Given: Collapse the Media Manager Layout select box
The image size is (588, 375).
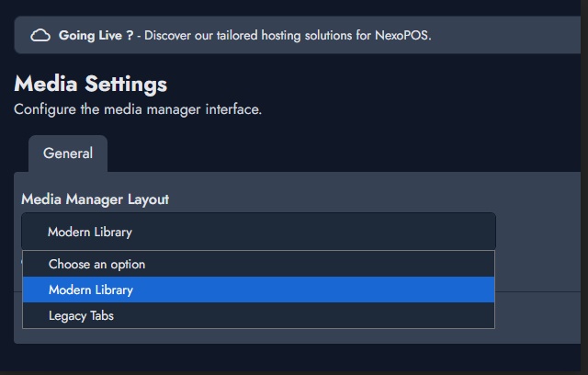Looking at the screenshot, I should point(258,232).
